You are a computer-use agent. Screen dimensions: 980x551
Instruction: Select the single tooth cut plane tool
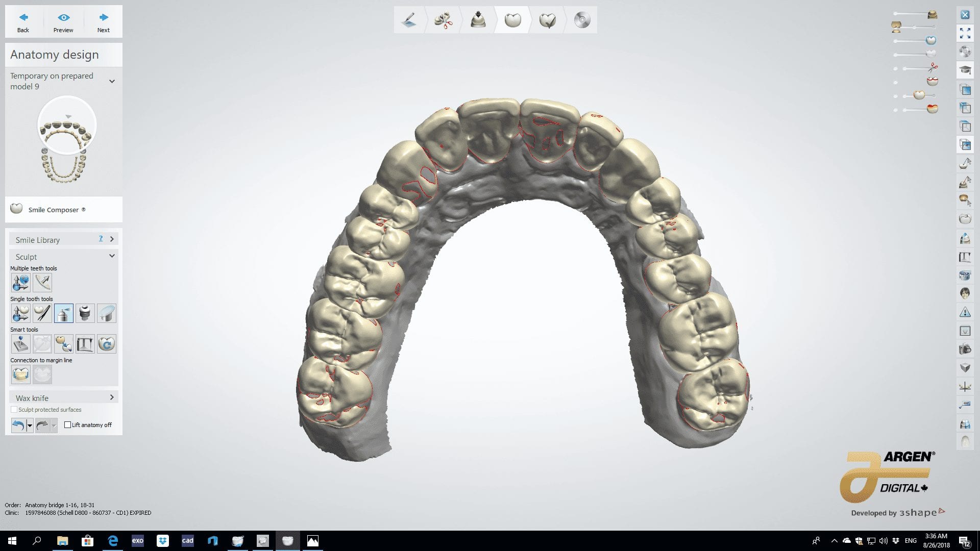(x=107, y=313)
